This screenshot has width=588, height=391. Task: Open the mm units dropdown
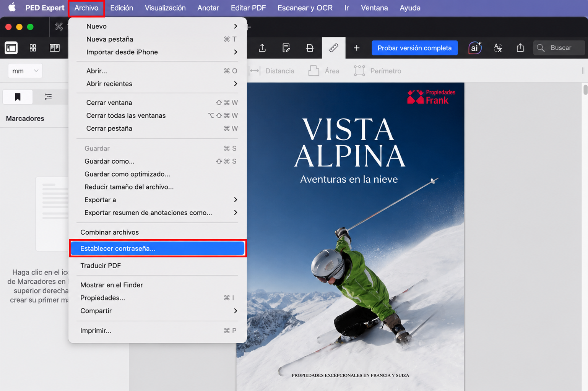click(x=25, y=71)
